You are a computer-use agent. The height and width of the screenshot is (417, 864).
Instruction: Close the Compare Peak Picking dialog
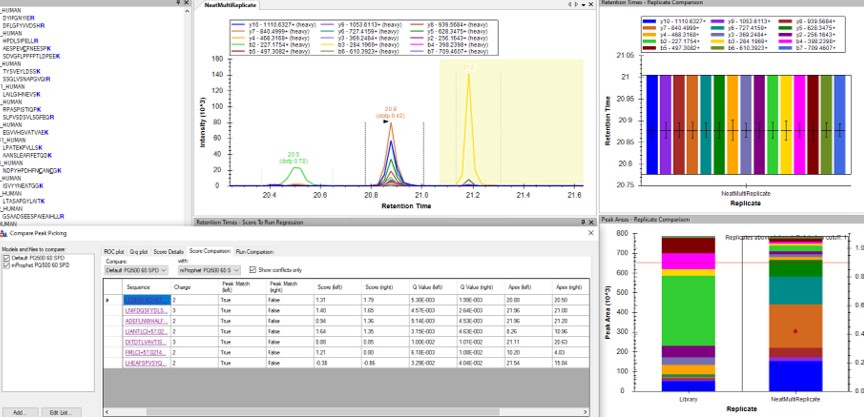pos(591,233)
